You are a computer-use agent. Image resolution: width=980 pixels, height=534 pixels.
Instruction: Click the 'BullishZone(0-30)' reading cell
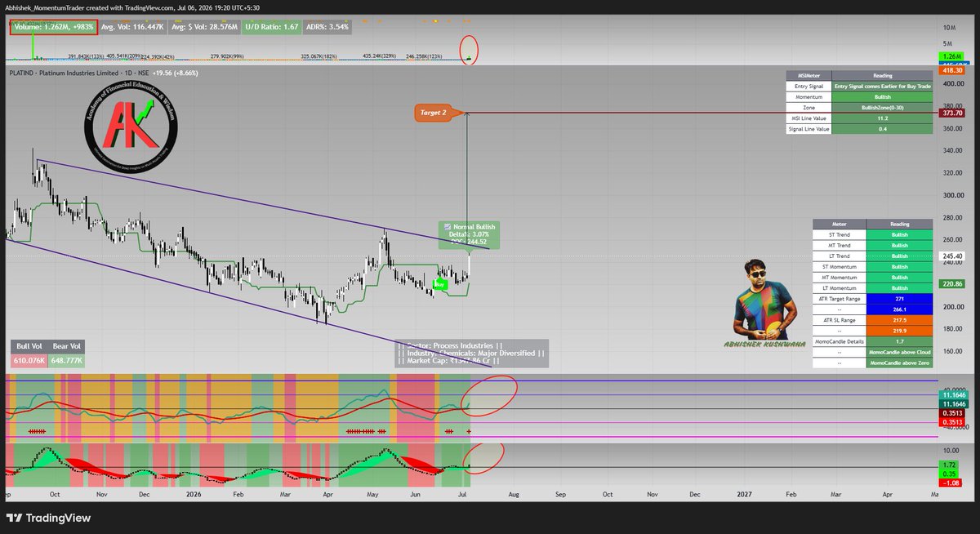click(x=882, y=107)
